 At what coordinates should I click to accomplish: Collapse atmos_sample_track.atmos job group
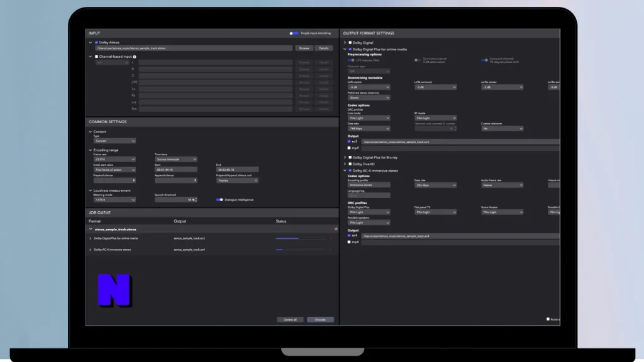point(91,229)
